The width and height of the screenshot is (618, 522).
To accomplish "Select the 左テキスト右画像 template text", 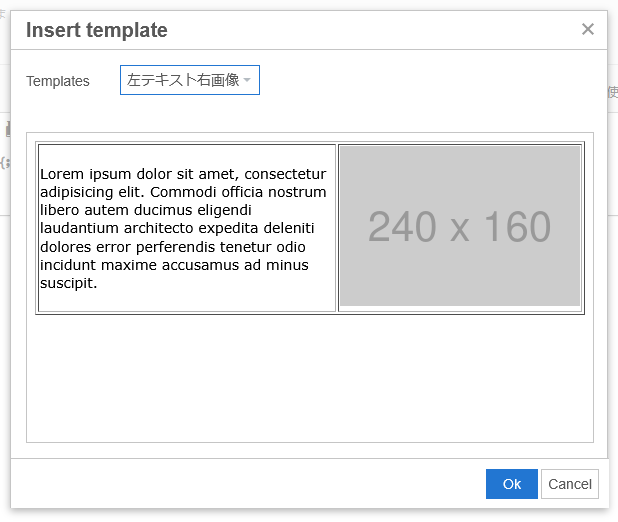I will point(182,80).
